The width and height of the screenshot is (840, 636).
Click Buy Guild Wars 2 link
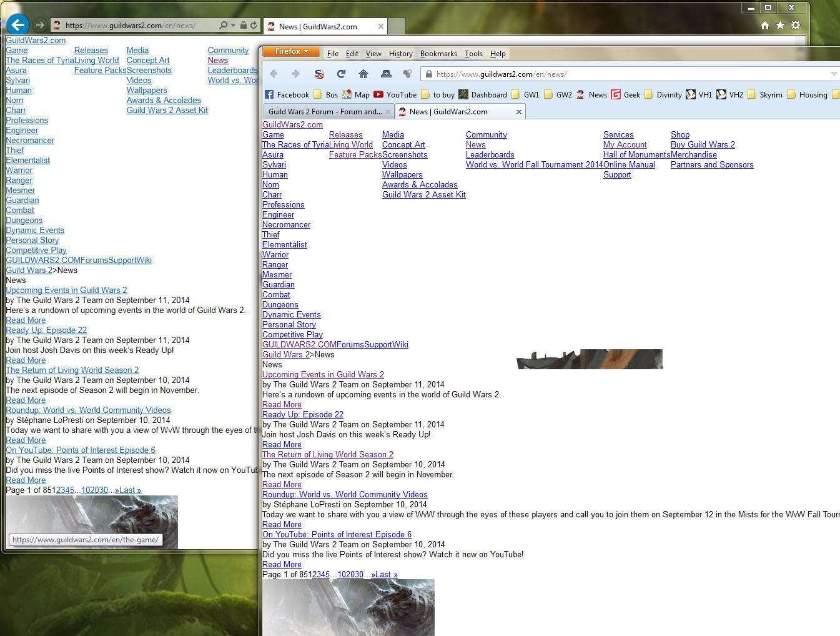703,145
